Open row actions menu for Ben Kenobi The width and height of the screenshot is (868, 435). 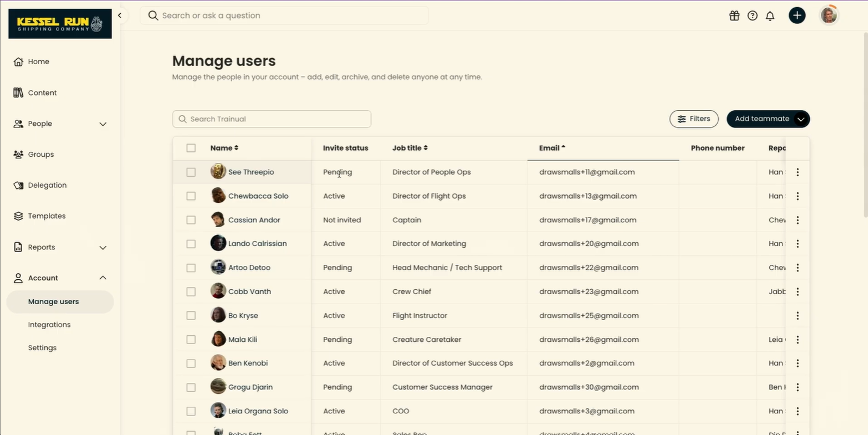click(x=797, y=363)
